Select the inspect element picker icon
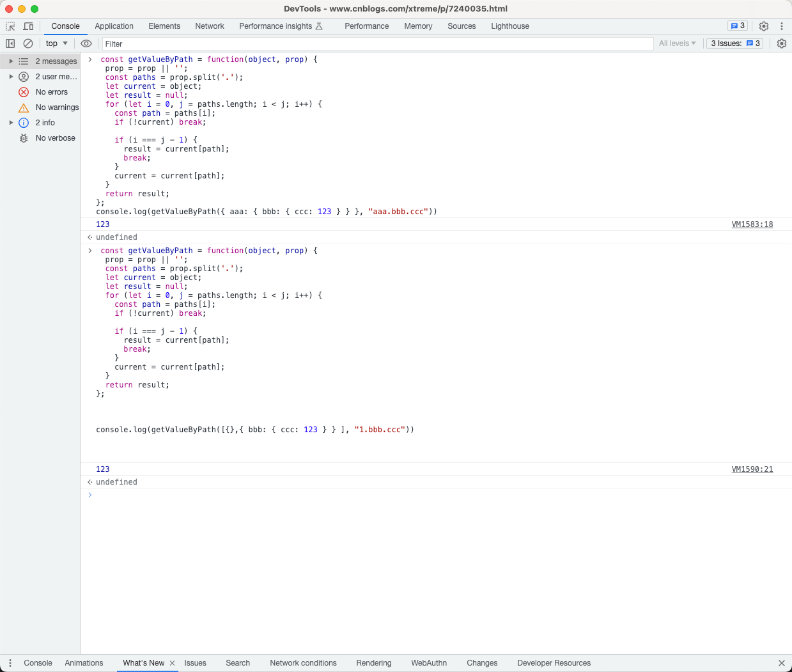Screen dimensions: 792x672 10,26
